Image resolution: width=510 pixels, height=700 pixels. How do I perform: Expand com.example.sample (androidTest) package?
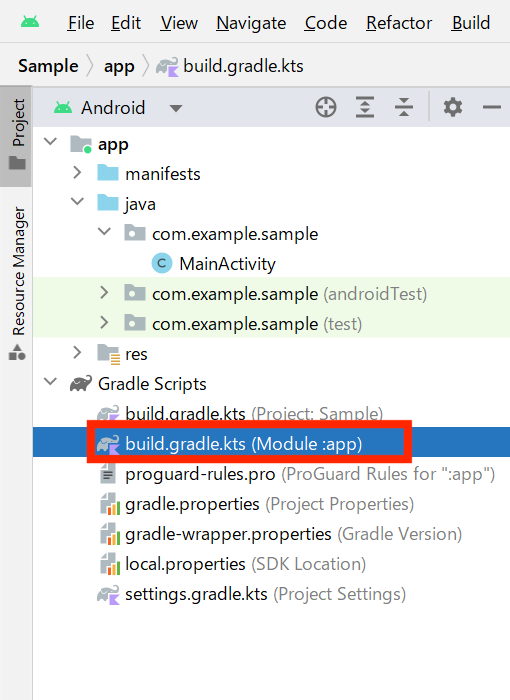pos(104,293)
